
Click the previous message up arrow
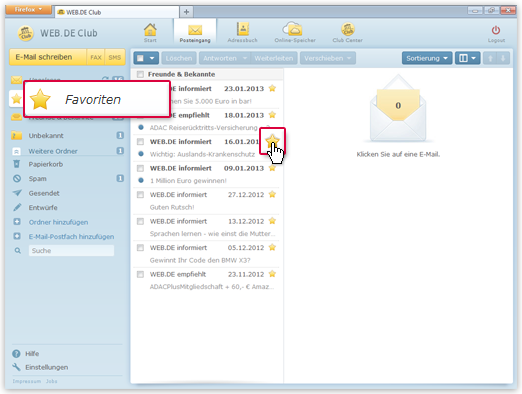tap(490, 58)
